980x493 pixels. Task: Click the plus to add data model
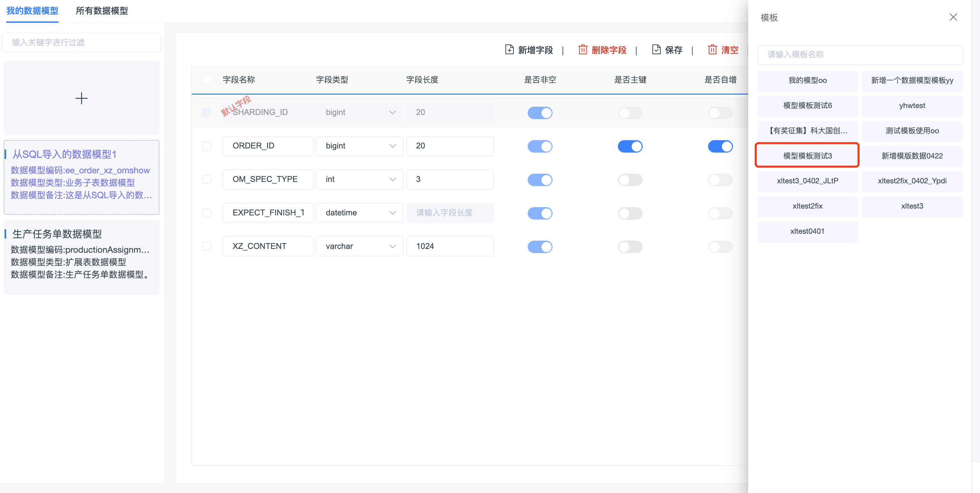pyautogui.click(x=82, y=98)
